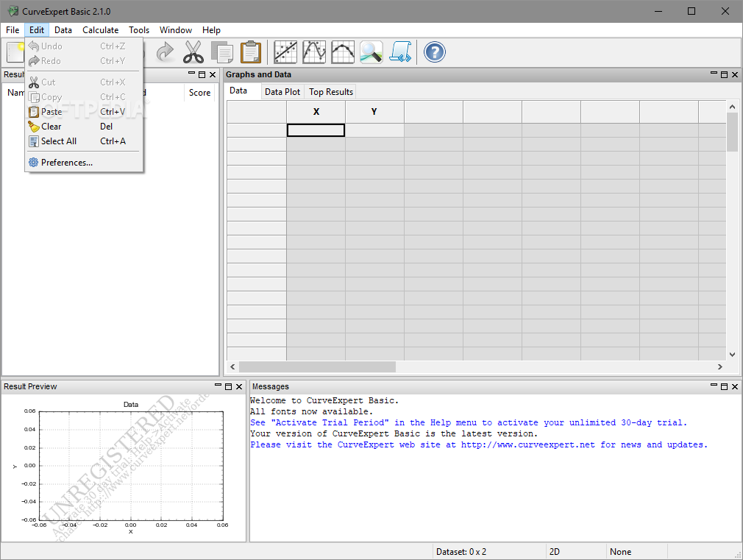Click the selected first X data cell

click(316, 130)
